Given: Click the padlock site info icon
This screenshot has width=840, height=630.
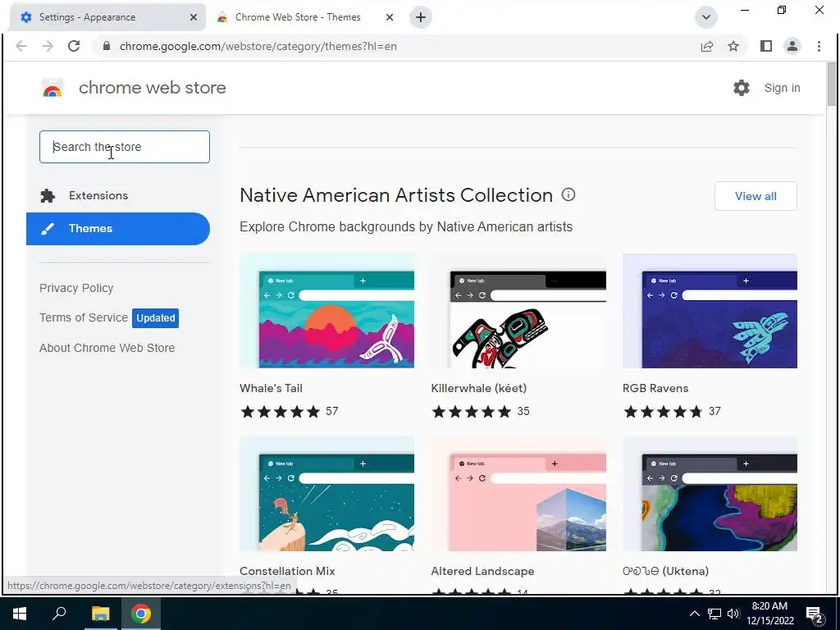Looking at the screenshot, I should click(x=107, y=46).
